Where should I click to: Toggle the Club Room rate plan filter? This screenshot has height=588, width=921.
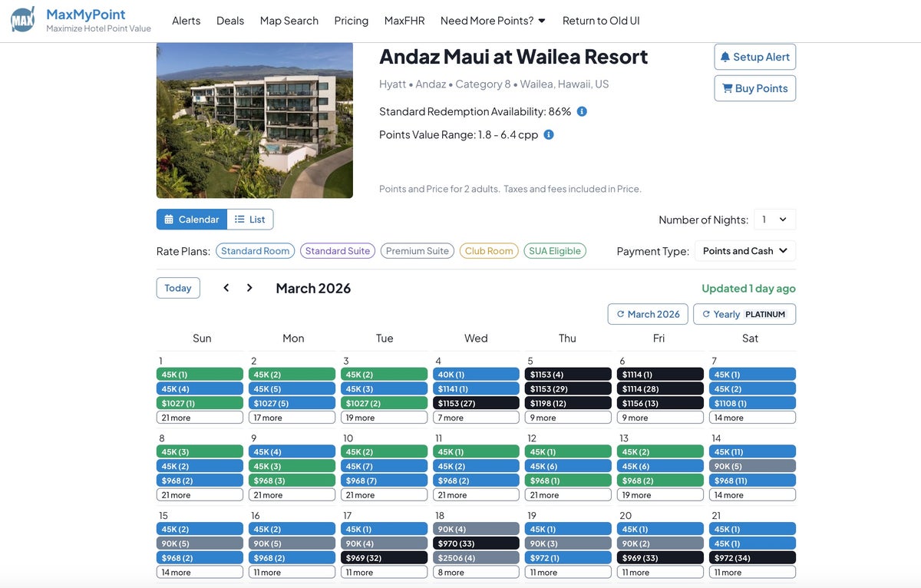pos(489,251)
